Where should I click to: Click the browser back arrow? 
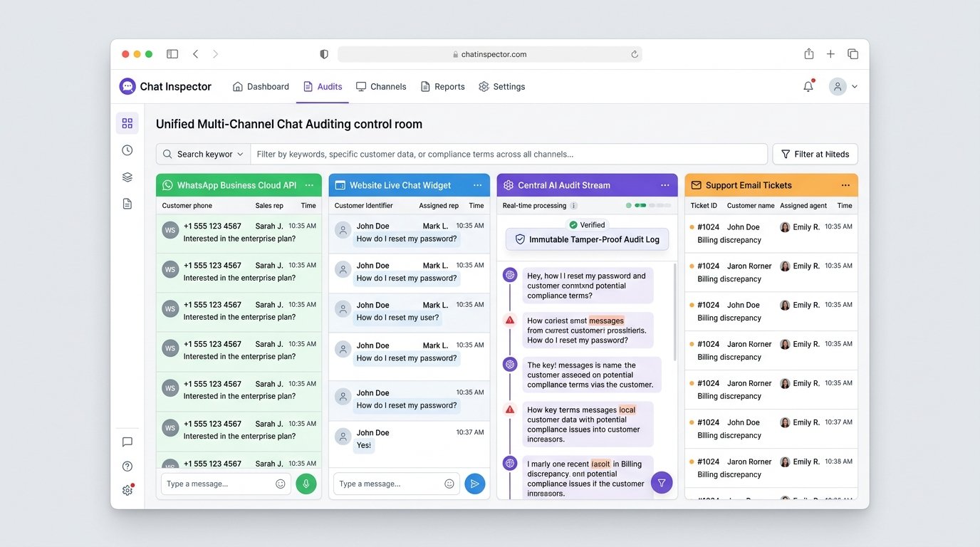(196, 54)
